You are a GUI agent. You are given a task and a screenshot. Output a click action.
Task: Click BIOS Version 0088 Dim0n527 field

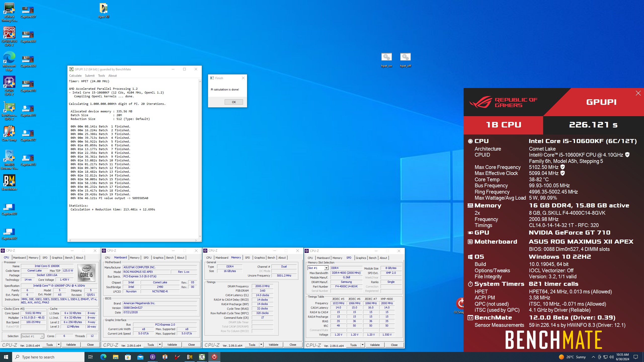[x=160, y=308]
